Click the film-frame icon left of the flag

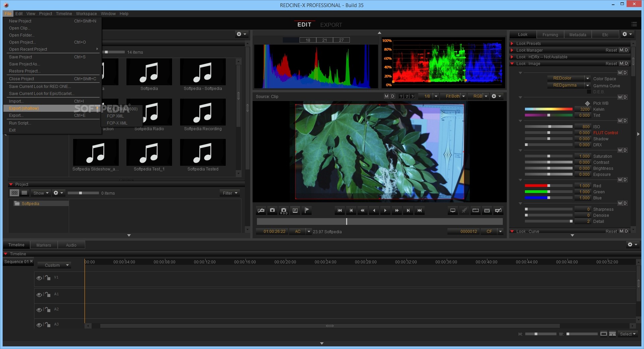(295, 210)
